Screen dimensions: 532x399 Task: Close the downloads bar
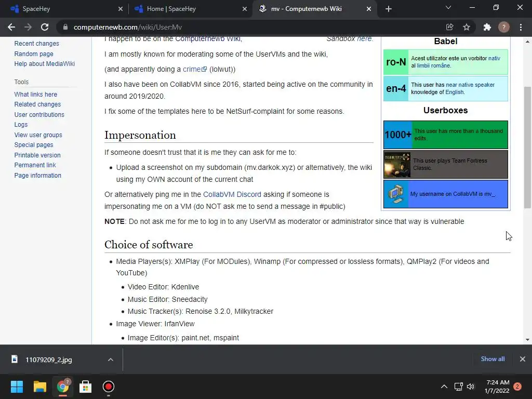point(523,359)
